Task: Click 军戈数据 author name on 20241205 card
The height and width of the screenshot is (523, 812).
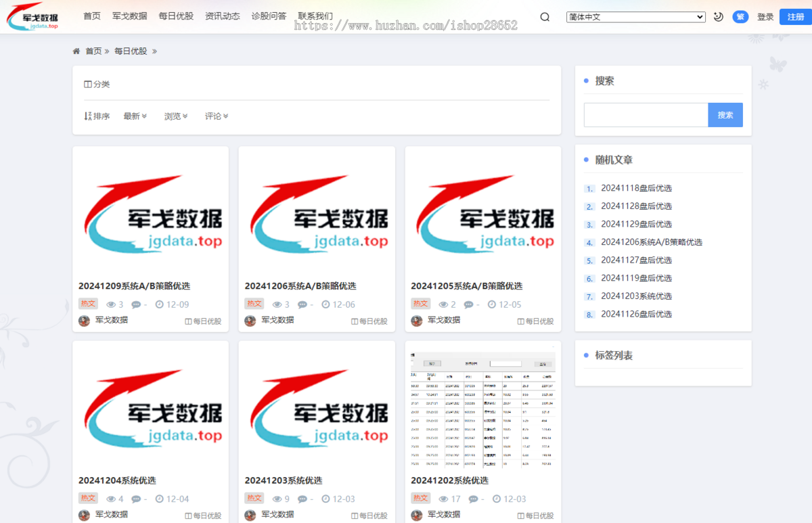Action: pos(444,320)
